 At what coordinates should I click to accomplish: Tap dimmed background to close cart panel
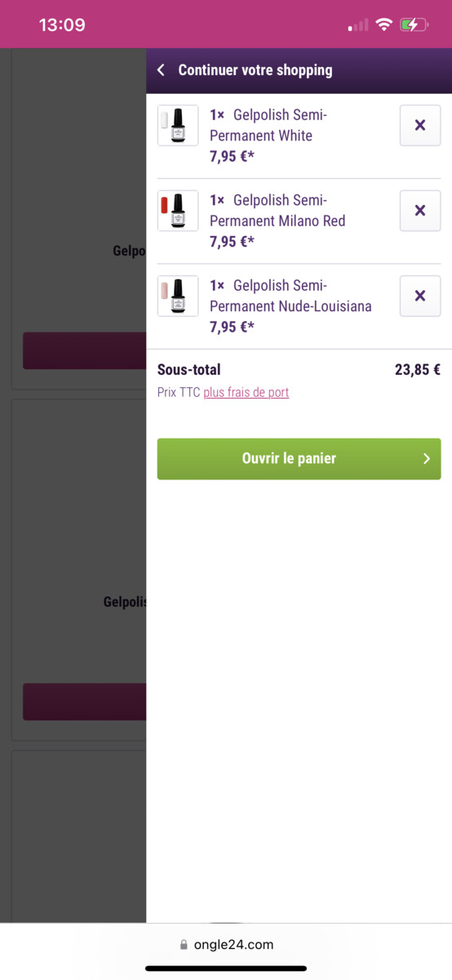click(x=73, y=490)
